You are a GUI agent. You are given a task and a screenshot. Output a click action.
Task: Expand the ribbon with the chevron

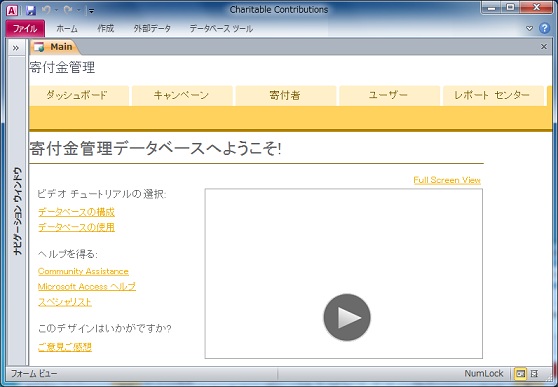[x=530, y=28]
